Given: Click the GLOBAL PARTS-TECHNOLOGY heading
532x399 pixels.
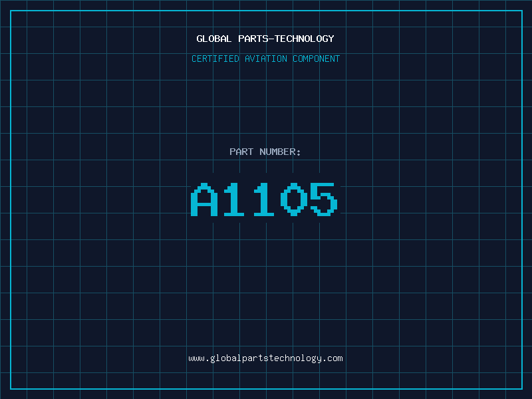Looking at the screenshot, I should (265, 39).
